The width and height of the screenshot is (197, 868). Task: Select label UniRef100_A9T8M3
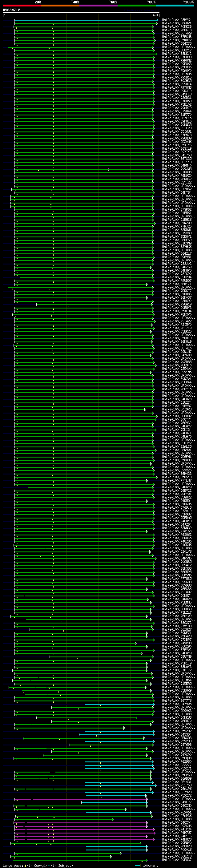(x=176, y=88)
